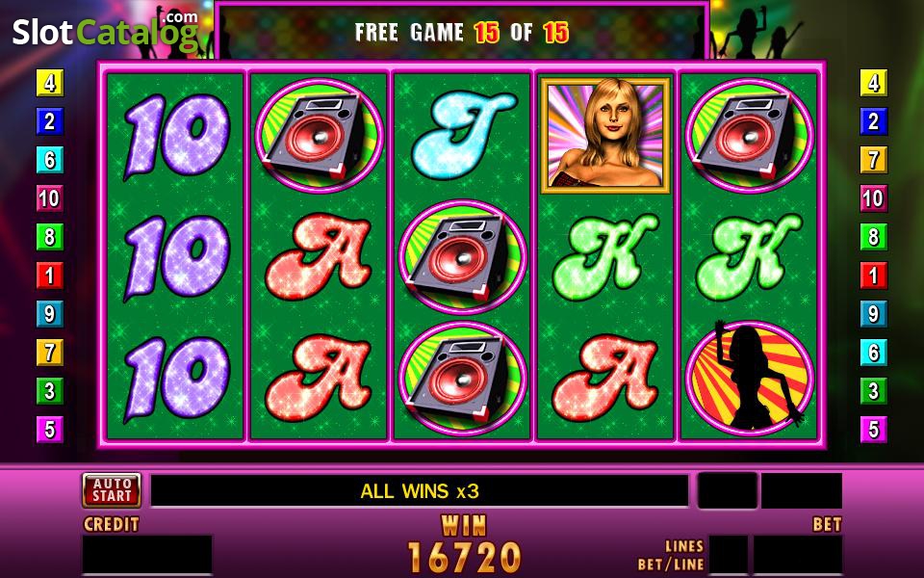Select the bottom speaker symbol on reel three
924x578 pixels.
tap(462, 378)
